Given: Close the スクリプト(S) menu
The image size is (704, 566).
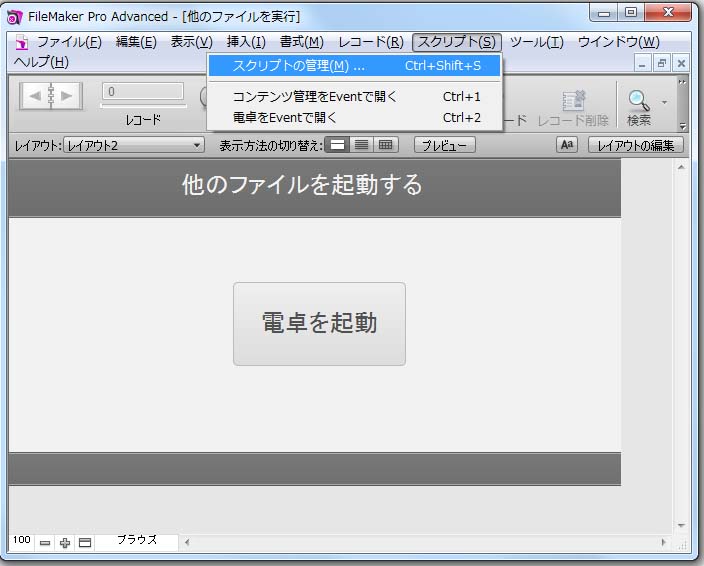Looking at the screenshot, I should pos(457,42).
